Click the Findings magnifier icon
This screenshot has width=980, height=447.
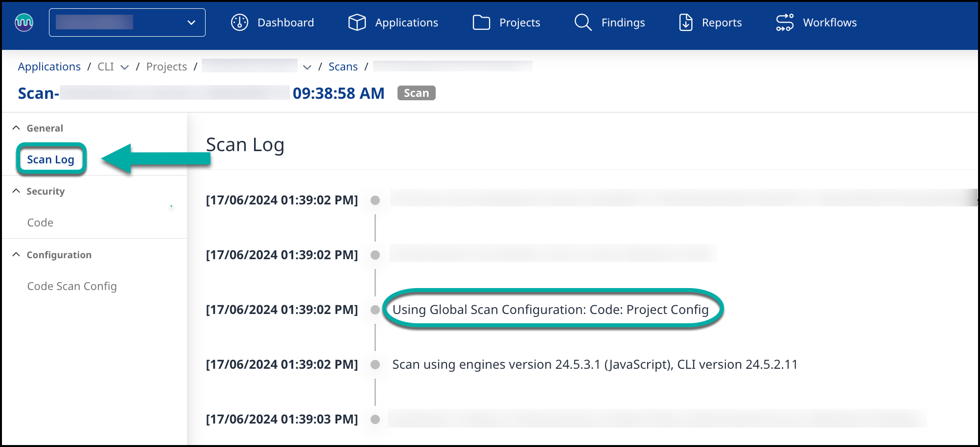pyautogui.click(x=583, y=22)
